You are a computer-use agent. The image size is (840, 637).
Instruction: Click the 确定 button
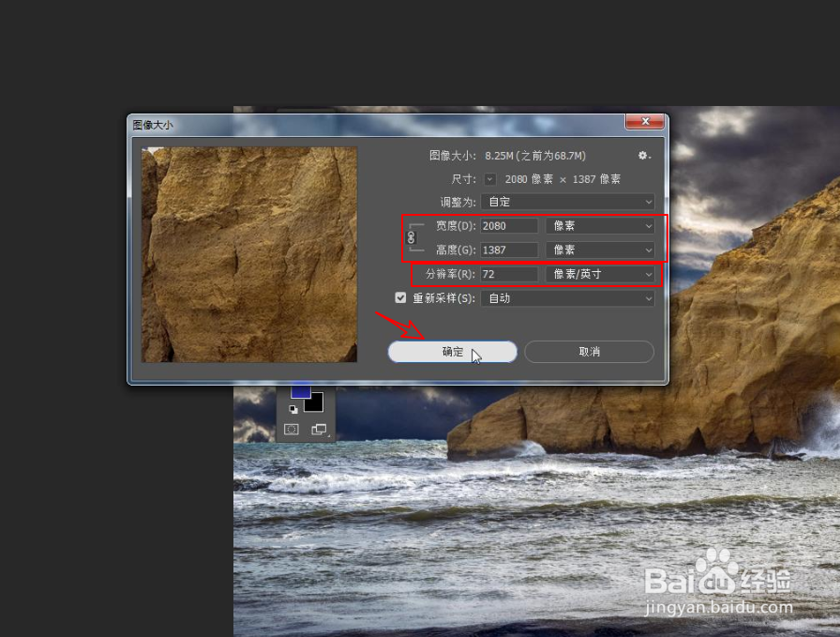[x=452, y=352]
